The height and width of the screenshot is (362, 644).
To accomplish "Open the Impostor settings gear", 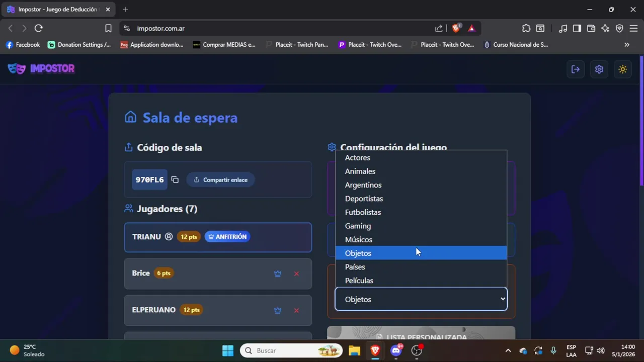I will pyautogui.click(x=599, y=69).
